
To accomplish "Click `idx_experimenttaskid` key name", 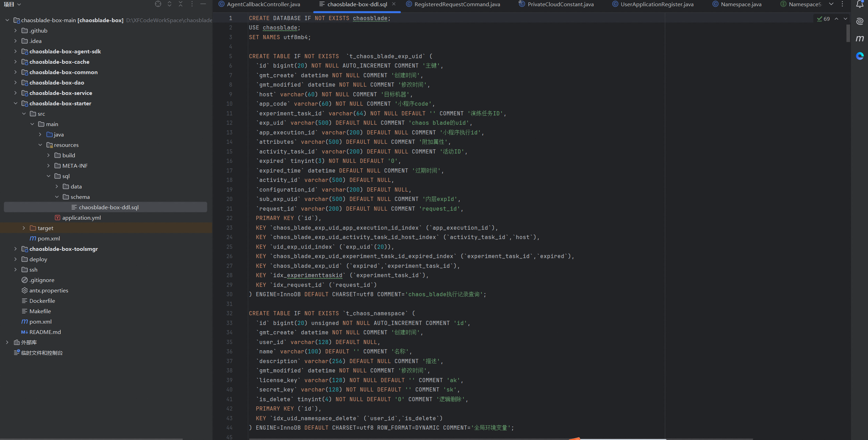I will click(x=308, y=275).
